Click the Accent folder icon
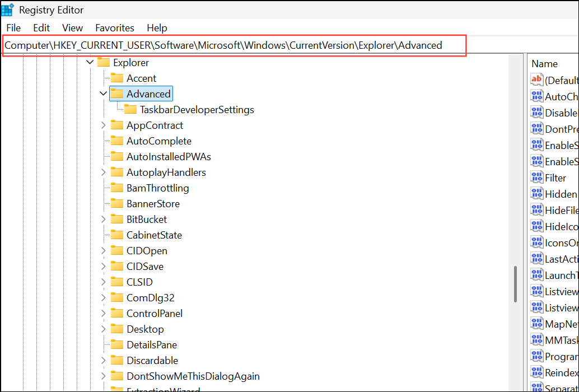The height and width of the screenshot is (392, 579). coord(117,78)
